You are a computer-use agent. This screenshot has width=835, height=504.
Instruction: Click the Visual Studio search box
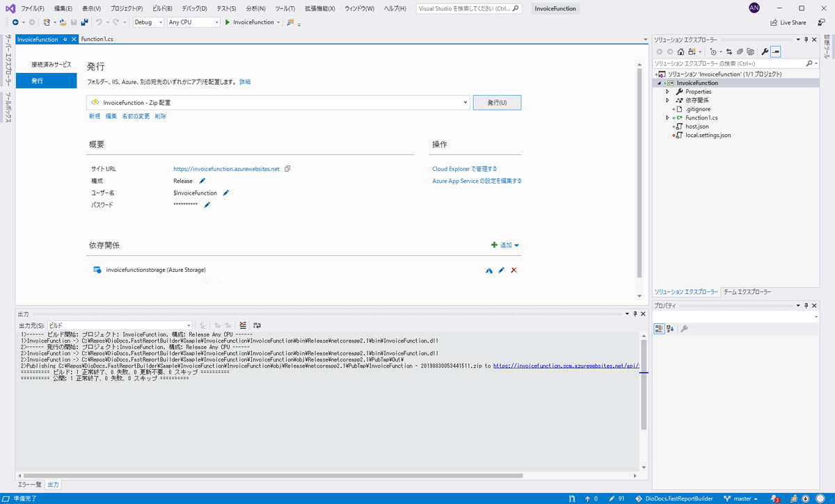coord(468,8)
